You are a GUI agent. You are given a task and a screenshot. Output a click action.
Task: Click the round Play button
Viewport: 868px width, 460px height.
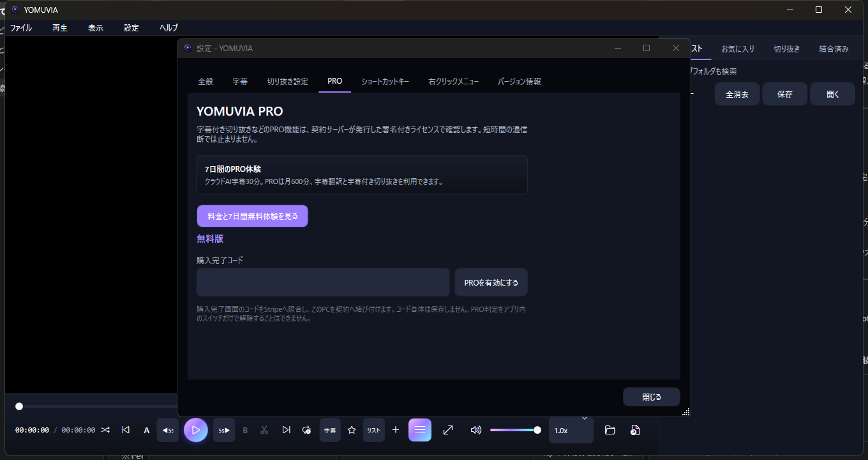[196, 430]
